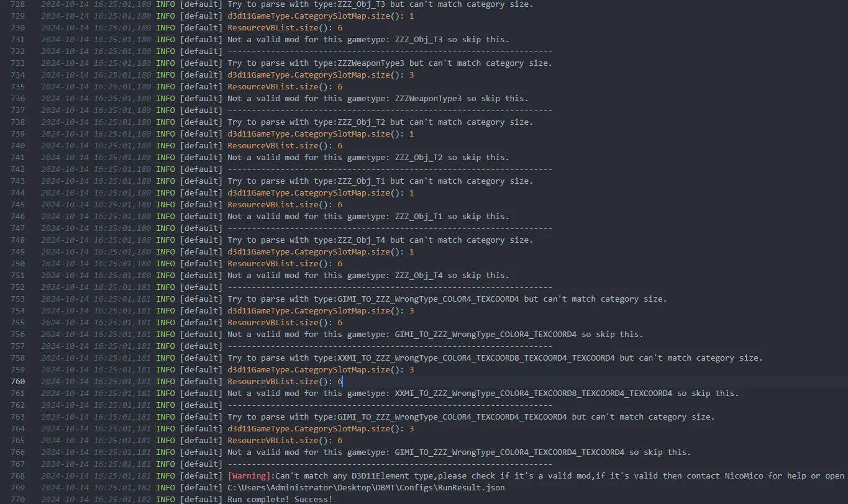Click line number 745 in the gutter
The width and height of the screenshot is (848, 504).
18,205
